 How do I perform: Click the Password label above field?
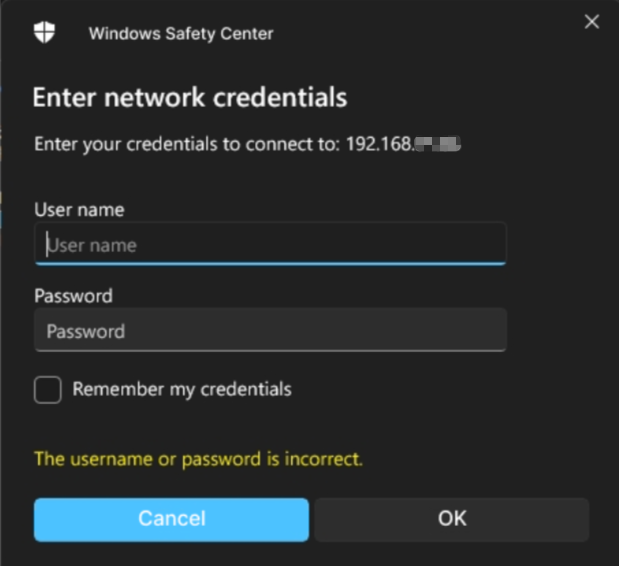pos(73,296)
